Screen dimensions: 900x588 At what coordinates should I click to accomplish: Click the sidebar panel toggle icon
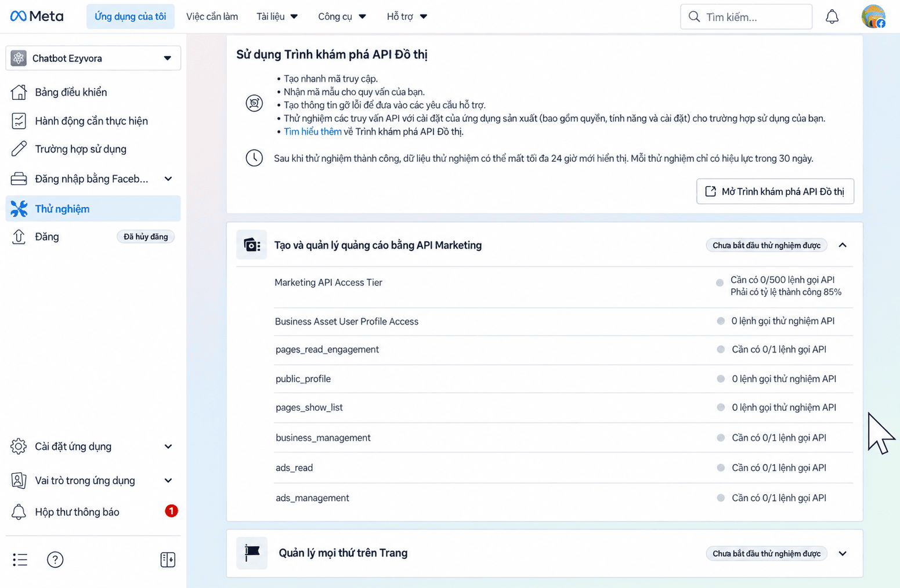(x=168, y=560)
